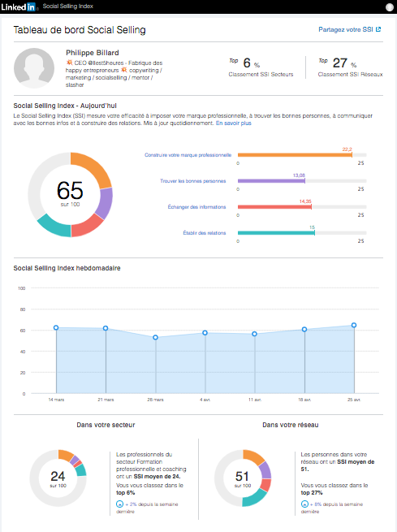Click the sector donut chart showing 24
The image size is (397, 532).
[x=58, y=478]
